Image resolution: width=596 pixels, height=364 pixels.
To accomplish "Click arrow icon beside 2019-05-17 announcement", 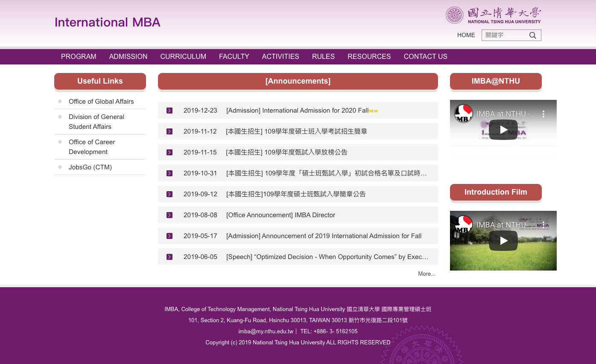I will 169,236.
